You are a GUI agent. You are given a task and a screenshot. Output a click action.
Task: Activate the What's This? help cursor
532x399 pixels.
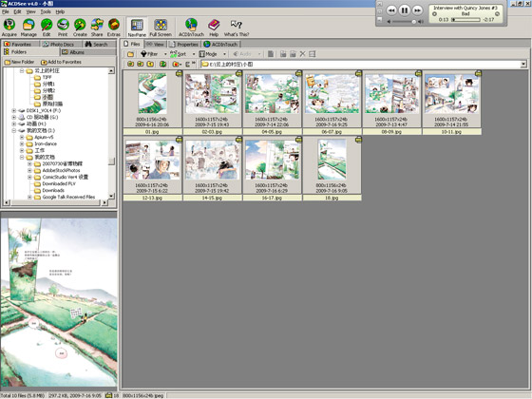coord(237,28)
